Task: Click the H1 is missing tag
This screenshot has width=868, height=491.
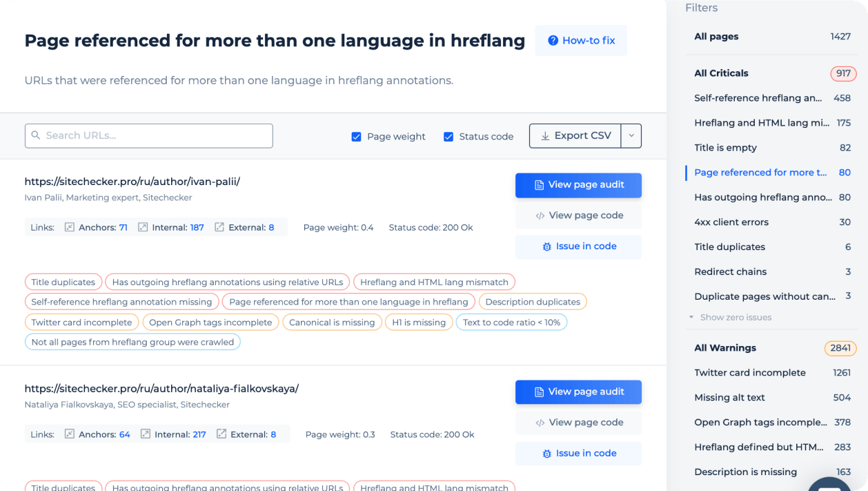Action: click(x=419, y=322)
